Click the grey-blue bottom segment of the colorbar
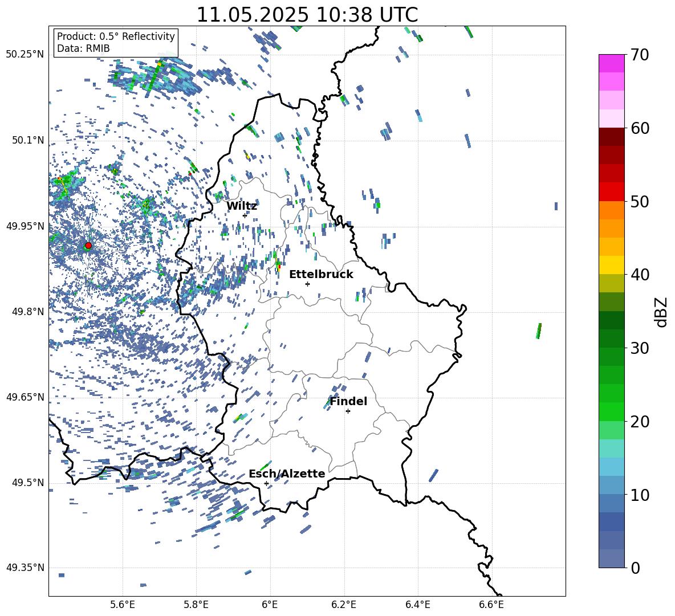The image size is (675, 616). pos(611,558)
